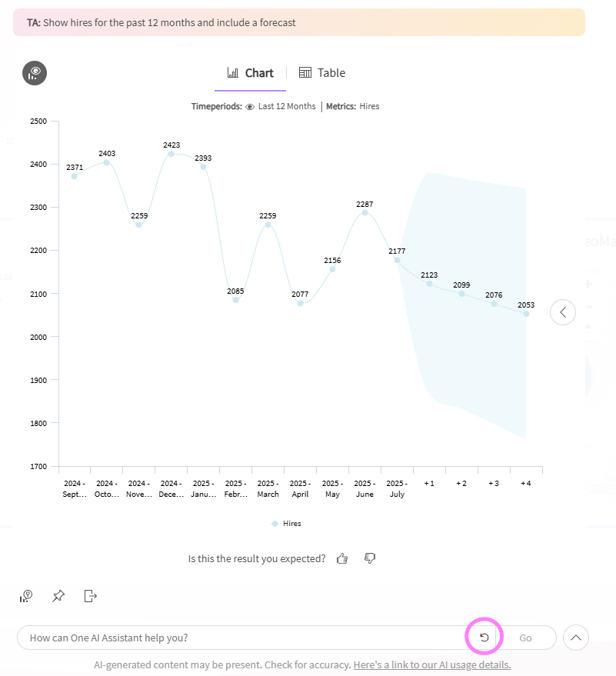Click the 2025 June data point (2287)
Viewport: 616px width, 676px height.
coord(365,212)
